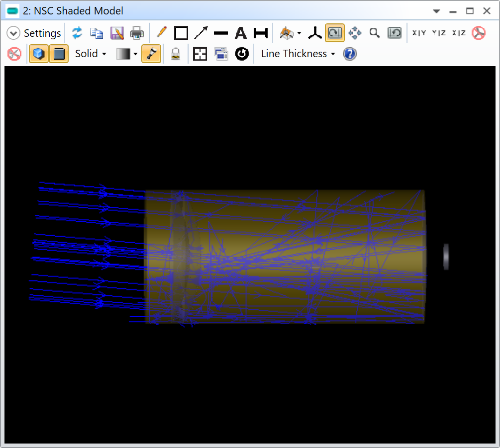Click the teal window icon in title bar
The image size is (500, 448).
click(x=12, y=11)
